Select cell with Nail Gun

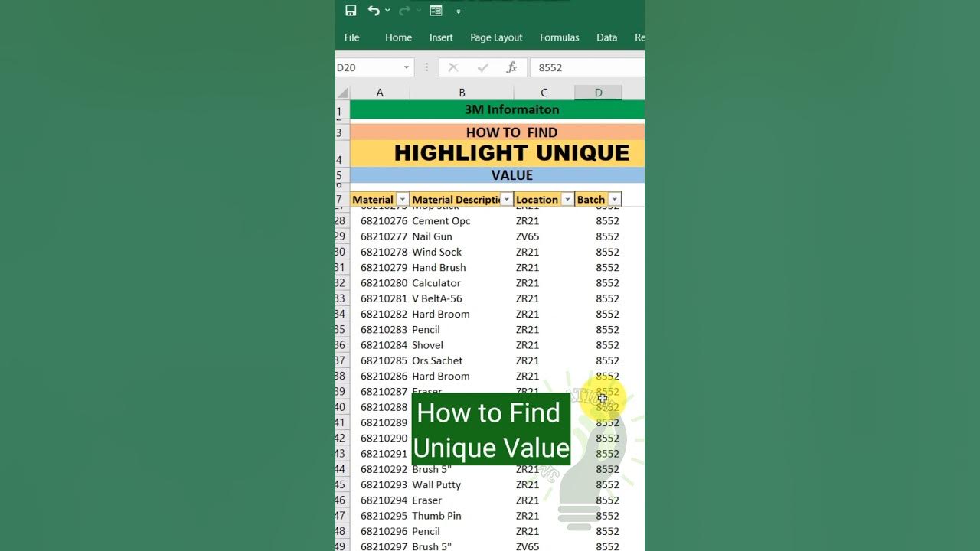(x=462, y=236)
